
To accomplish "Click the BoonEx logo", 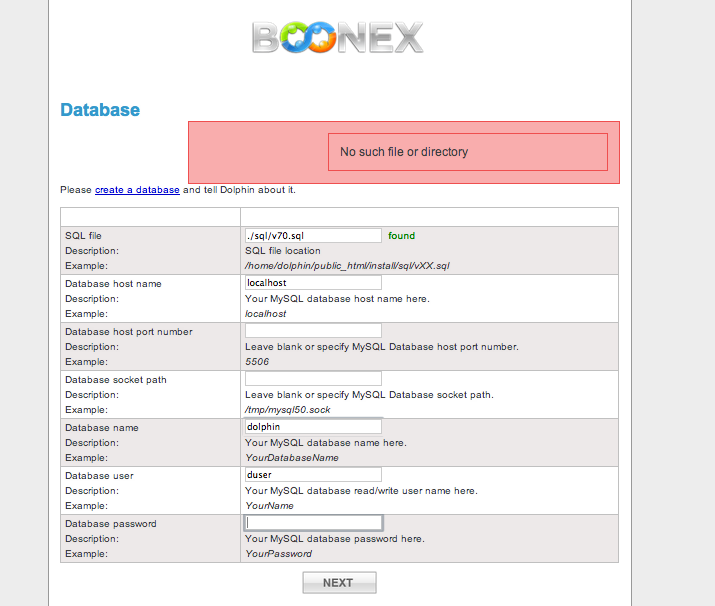I will [338, 37].
